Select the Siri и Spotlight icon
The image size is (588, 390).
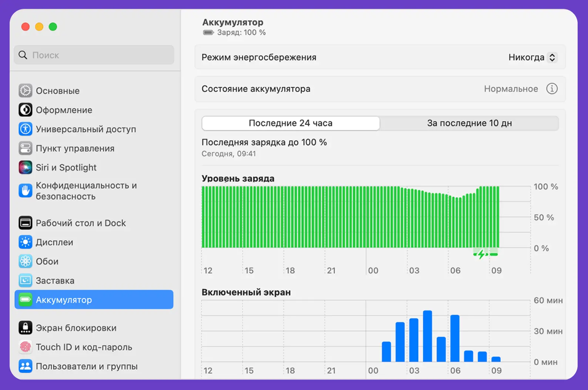(26, 168)
